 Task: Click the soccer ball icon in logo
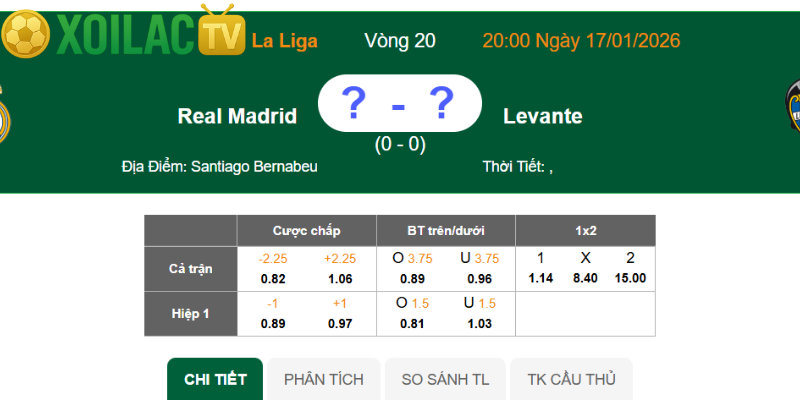(x=24, y=36)
